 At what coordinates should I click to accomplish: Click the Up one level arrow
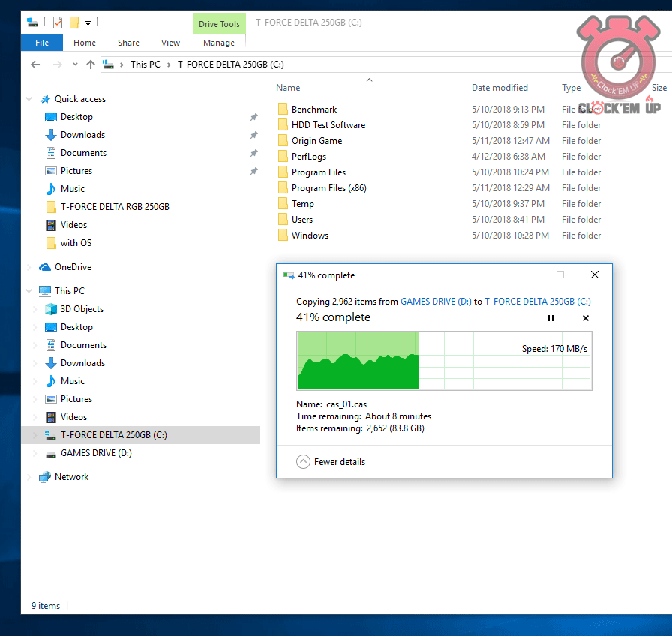pyautogui.click(x=91, y=64)
